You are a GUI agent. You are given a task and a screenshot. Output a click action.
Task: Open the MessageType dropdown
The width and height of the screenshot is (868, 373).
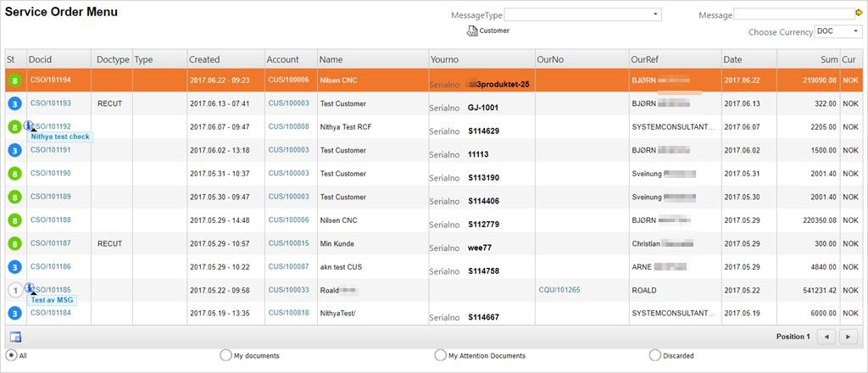pos(582,14)
